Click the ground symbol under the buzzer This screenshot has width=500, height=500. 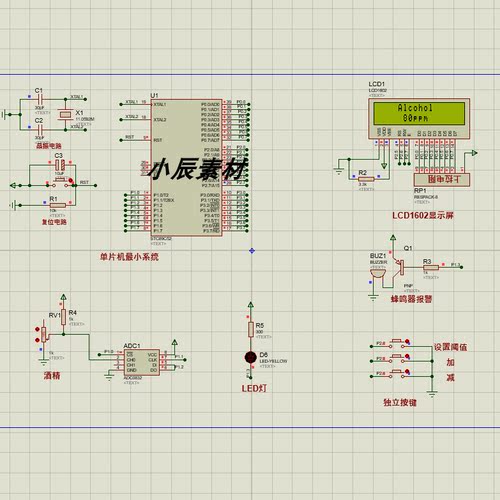coord(373,297)
